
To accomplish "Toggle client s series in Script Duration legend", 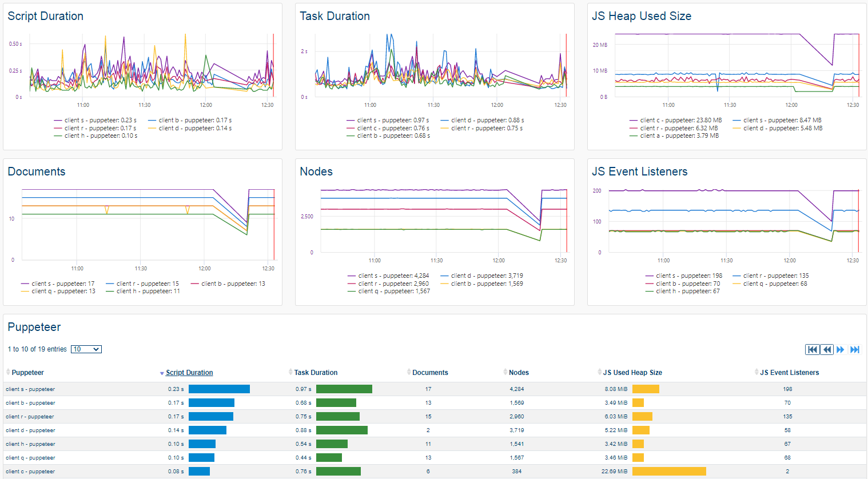I will click(x=95, y=120).
